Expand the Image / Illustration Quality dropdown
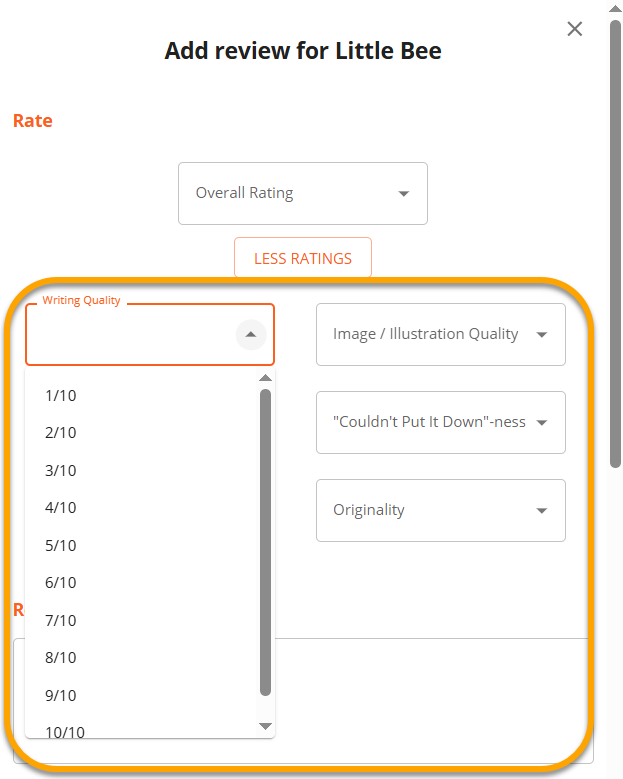This screenshot has height=779, width=623. pos(440,334)
